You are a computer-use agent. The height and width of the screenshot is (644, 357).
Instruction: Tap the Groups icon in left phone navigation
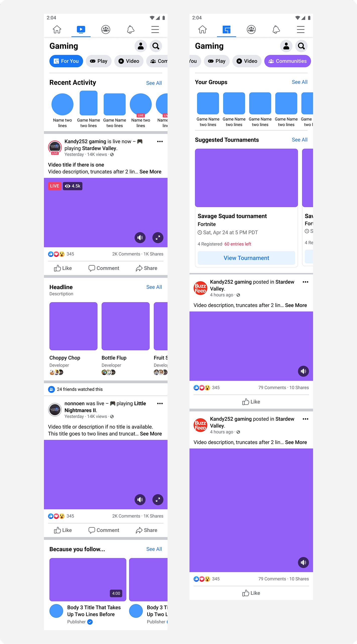tap(106, 29)
